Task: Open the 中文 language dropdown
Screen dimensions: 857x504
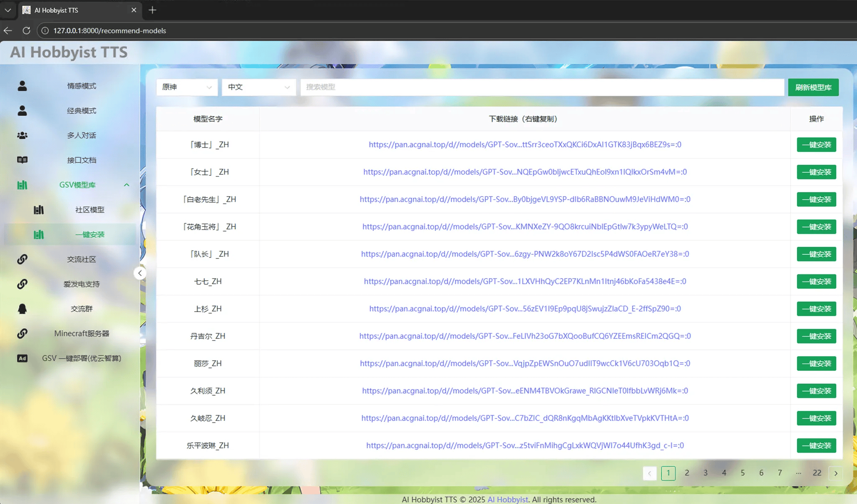Action: (x=258, y=87)
